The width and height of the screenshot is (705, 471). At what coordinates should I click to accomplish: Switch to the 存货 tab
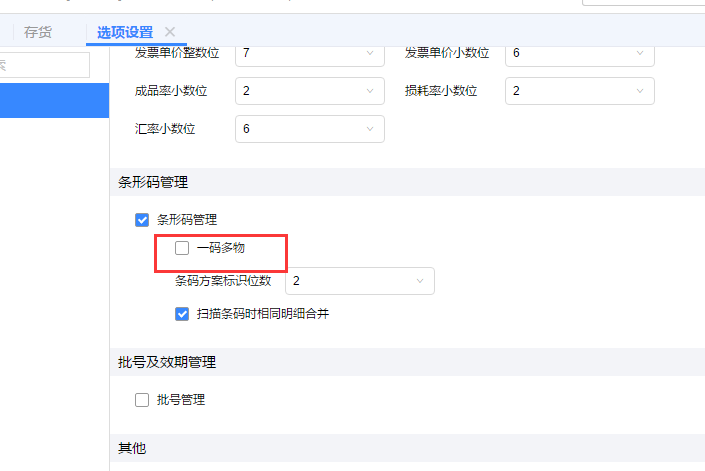pyautogui.click(x=38, y=32)
